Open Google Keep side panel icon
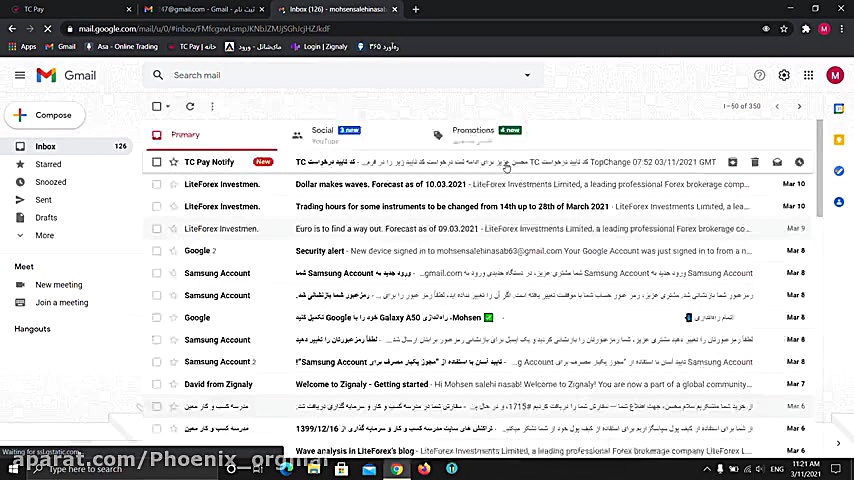Viewport: 854px width, 480px height. [839, 140]
